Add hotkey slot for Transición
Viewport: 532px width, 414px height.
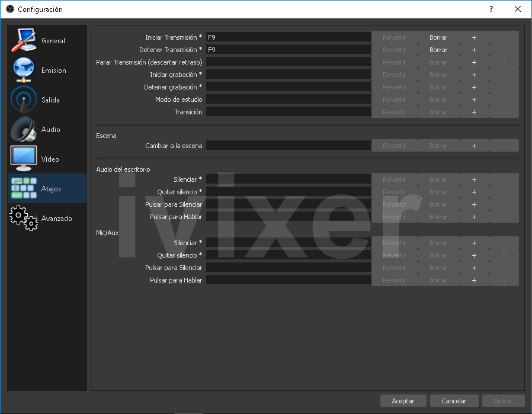click(475, 112)
